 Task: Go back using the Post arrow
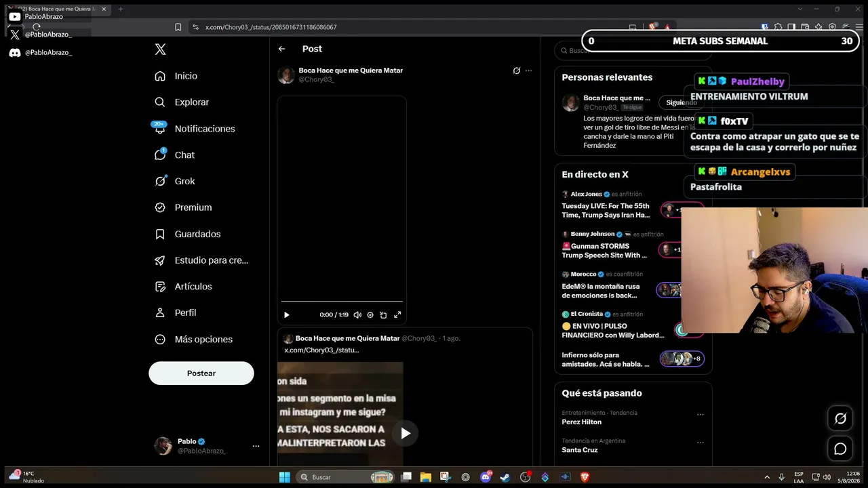(282, 49)
